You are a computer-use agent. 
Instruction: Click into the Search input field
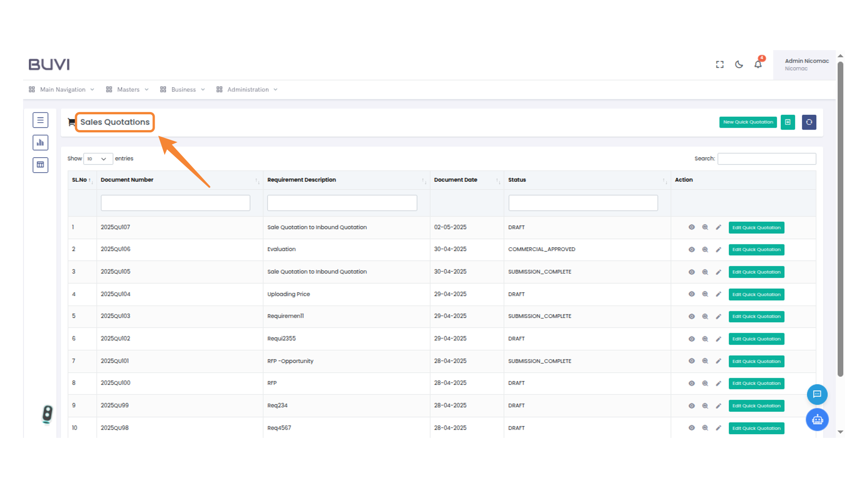(x=766, y=159)
